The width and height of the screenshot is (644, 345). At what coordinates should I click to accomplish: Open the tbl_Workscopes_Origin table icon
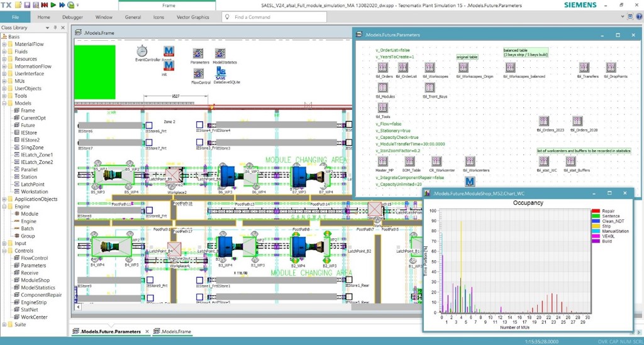pos(464,67)
